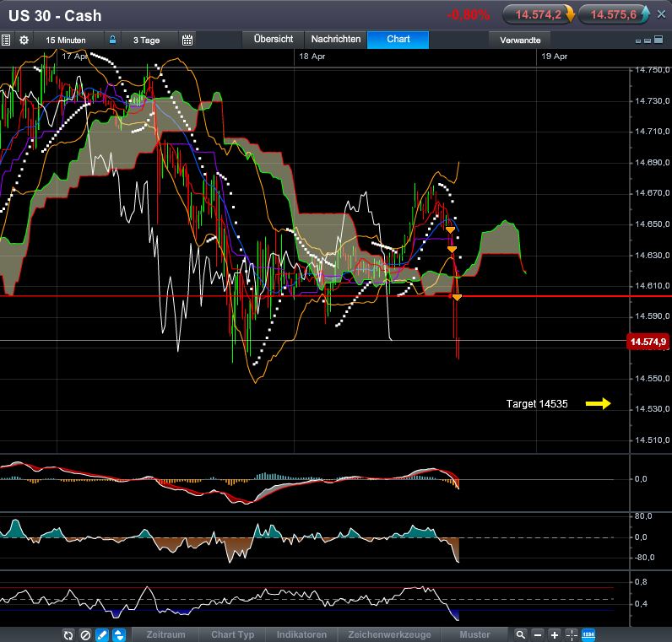This screenshot has width=672, height=642.
Task: Select the Chart tab
Action: click(x=398, y=39)
